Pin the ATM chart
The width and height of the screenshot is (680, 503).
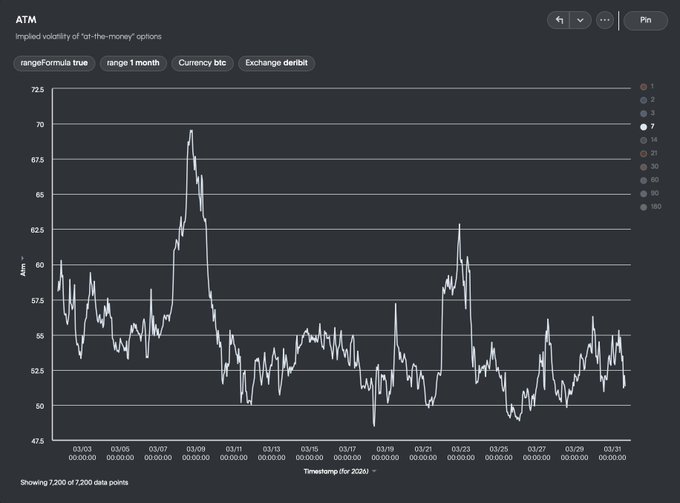(645, 20)
